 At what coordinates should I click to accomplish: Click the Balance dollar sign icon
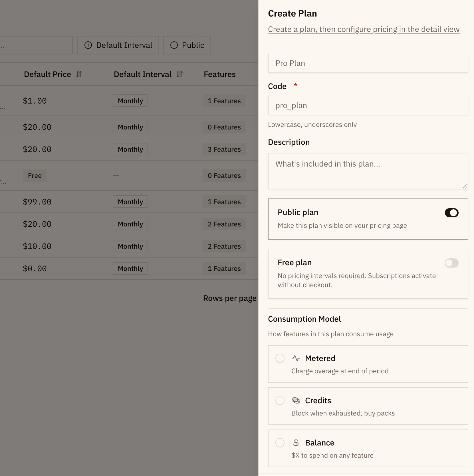coord(296,443)
